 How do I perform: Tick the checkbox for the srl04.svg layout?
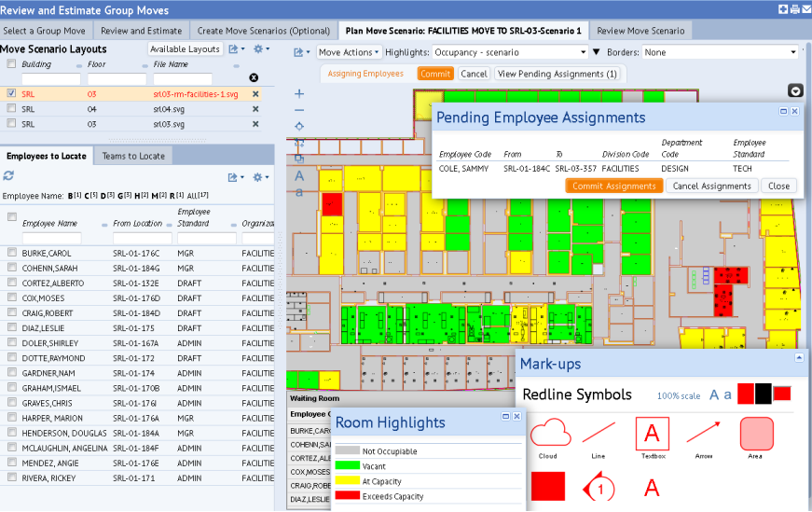coord(11,109)
